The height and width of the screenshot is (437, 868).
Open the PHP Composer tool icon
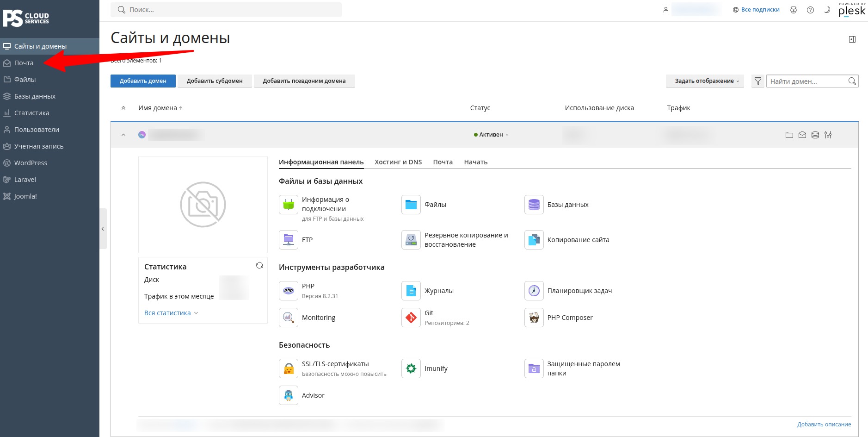pyautogui.click(x=534, y=318)
